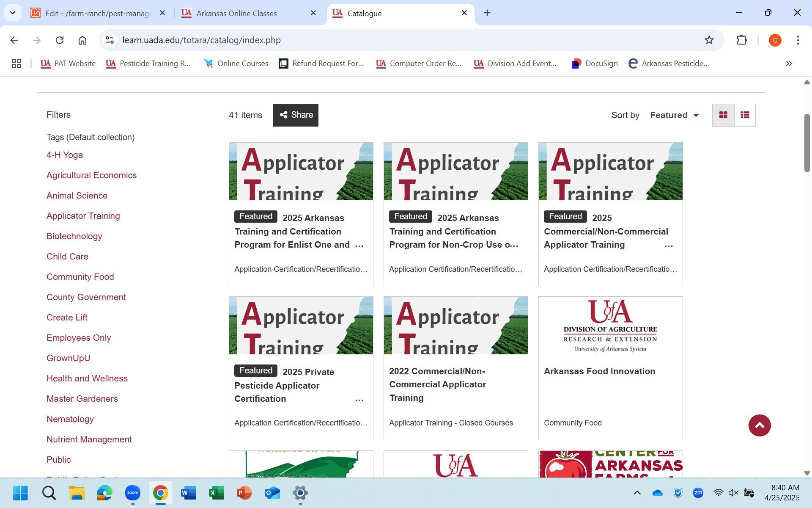Screen dimensions: 812x508
Task: Open the Chrome profile avatar C
Action: coord(775,40)
